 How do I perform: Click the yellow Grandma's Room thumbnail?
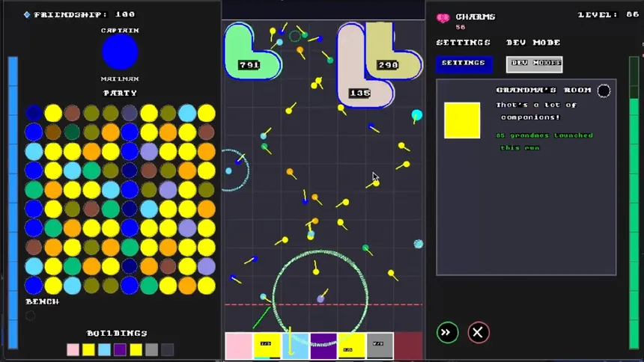click(462, 120)
